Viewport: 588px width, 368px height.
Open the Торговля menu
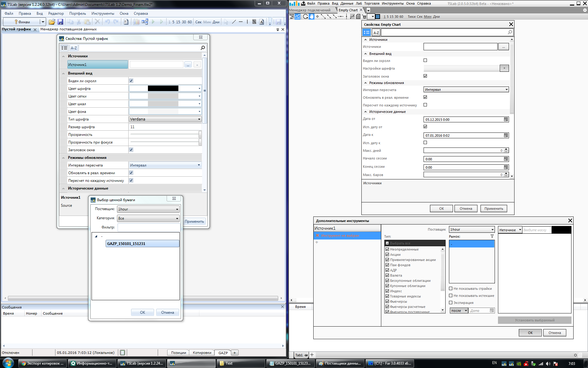tap(371, 3)
